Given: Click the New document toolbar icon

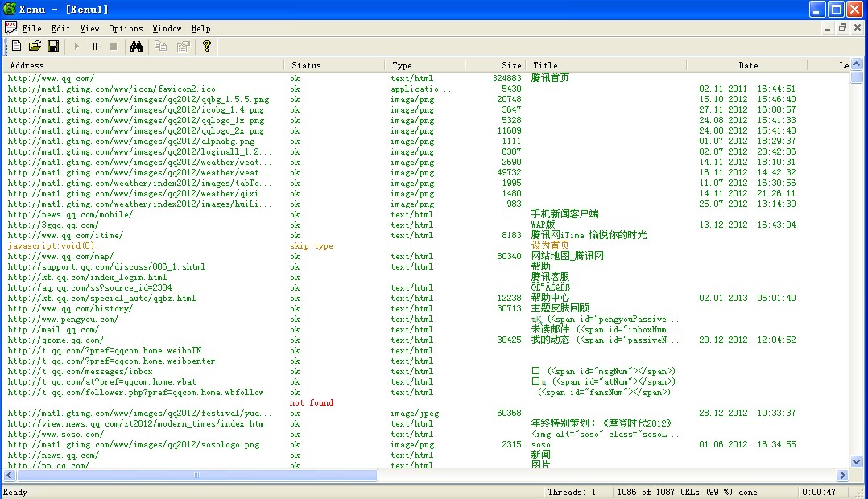Looking at the screenshot, I should coord(16,47).
